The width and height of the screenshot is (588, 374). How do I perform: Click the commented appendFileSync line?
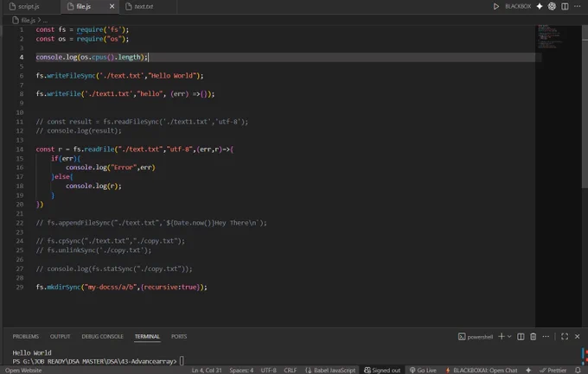click(151, 223)
